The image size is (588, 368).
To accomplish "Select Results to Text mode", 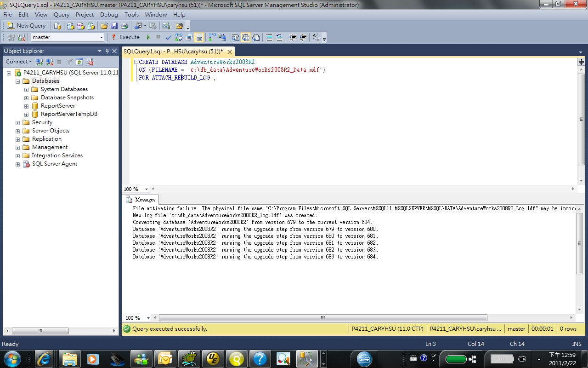I will (x=236, y=37).
